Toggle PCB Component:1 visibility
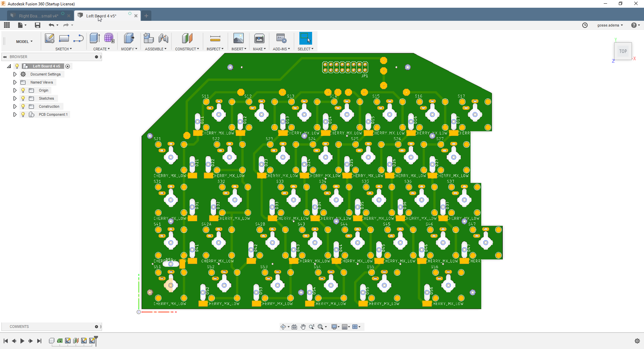Screen dimensions: 644x349 pos(22,114)
